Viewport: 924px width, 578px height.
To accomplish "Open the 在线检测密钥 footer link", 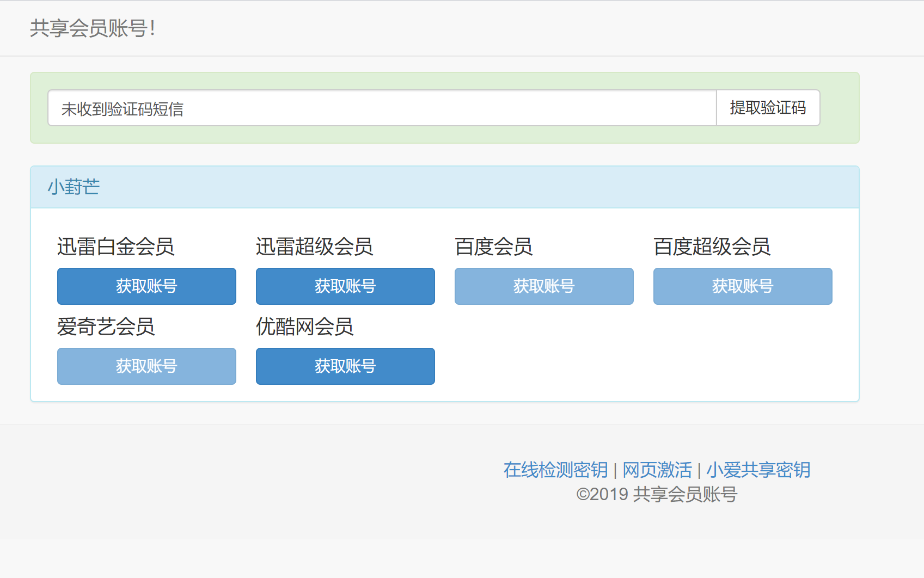I will pos(555,470).
